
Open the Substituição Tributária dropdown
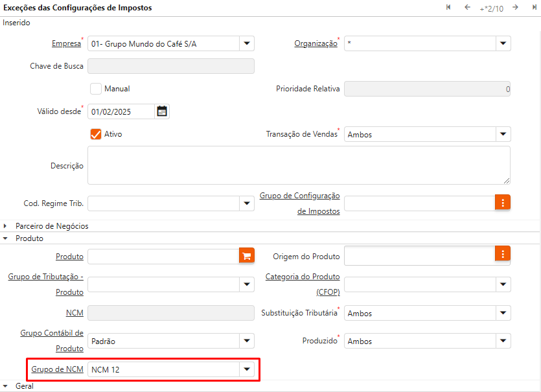point(503,313)
